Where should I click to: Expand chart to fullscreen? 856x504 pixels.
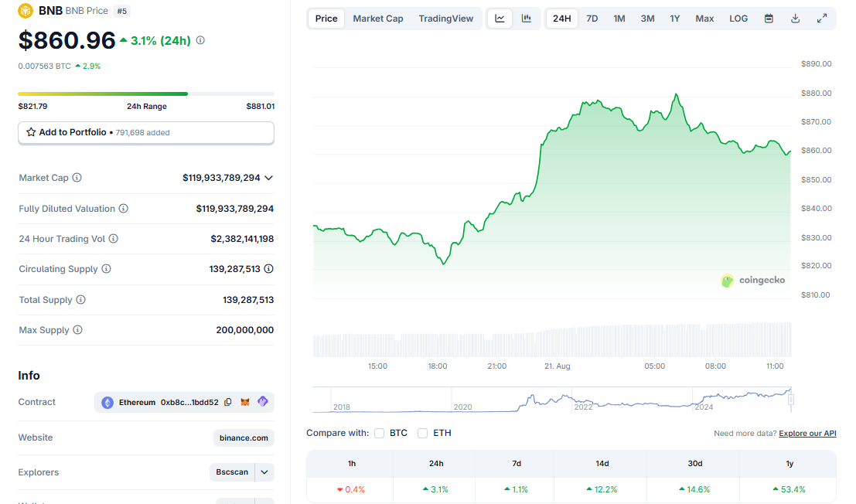pos(822,19)
